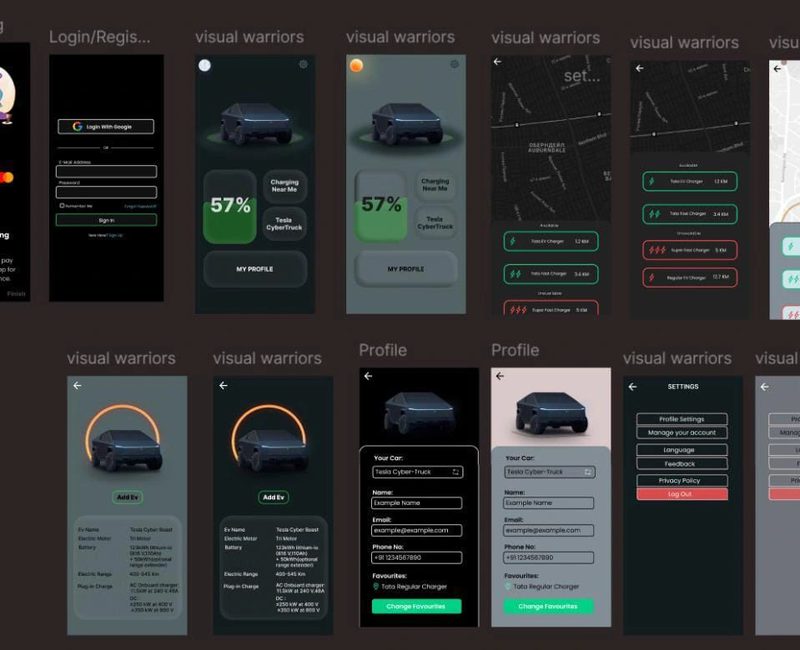The image size is (800, 650).
Task: Open the car selector on light Profile screen
Action: [549, 472]
